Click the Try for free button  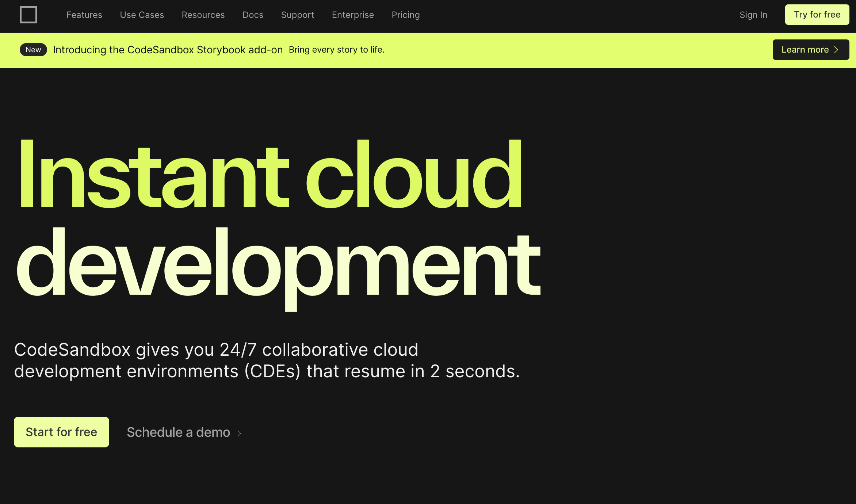click(817, 15)
